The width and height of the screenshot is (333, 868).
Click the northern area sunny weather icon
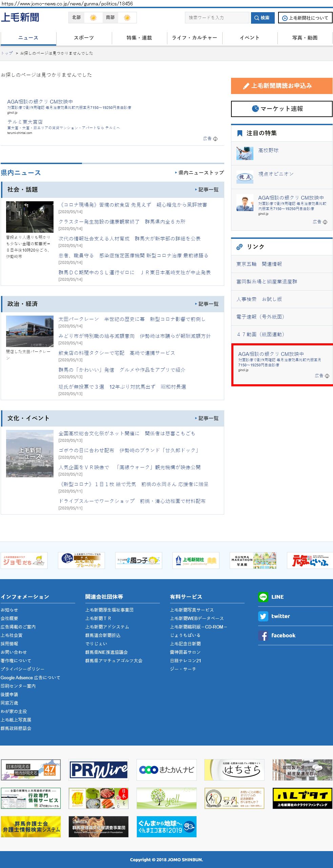(x=93, y=18)
